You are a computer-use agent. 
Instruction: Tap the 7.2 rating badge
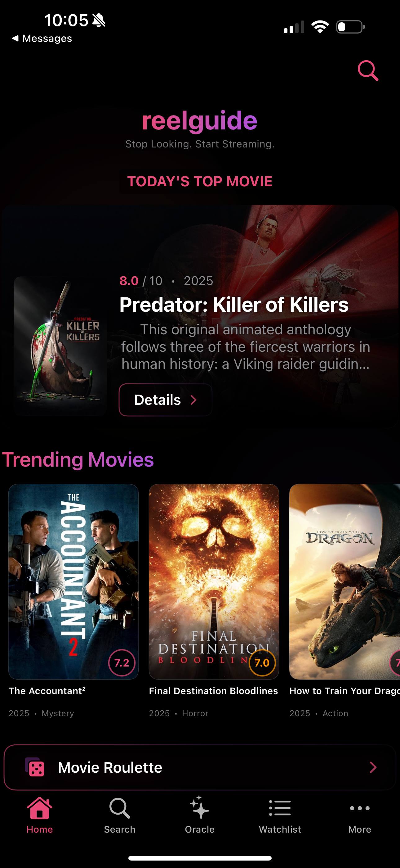pos(122,663)
